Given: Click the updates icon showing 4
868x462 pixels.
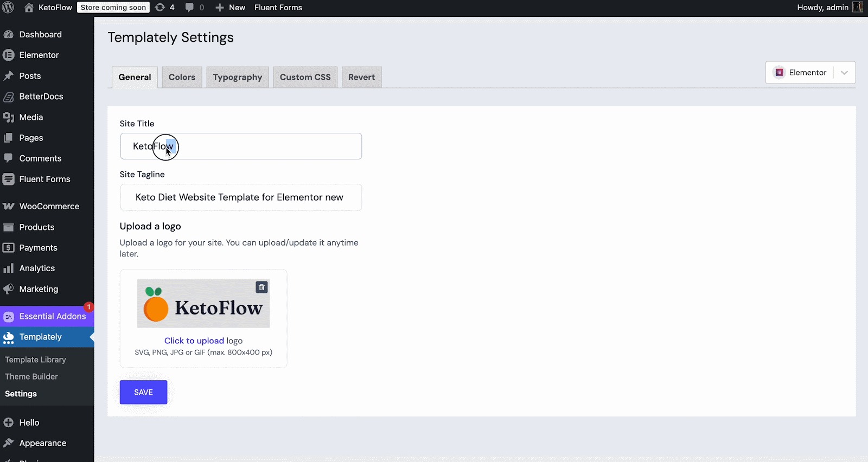Looking at the screenshot, I should 160,8.
